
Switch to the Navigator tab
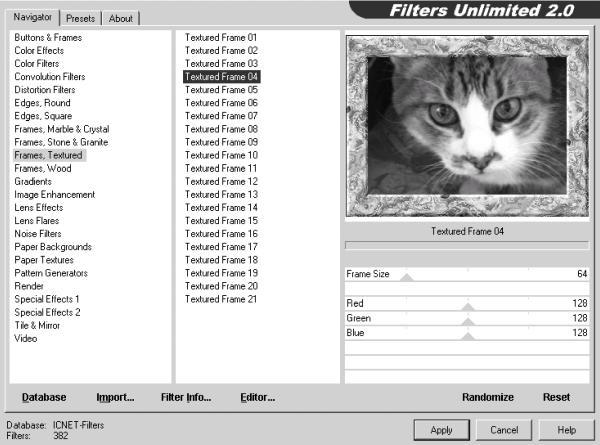(33, 17)
